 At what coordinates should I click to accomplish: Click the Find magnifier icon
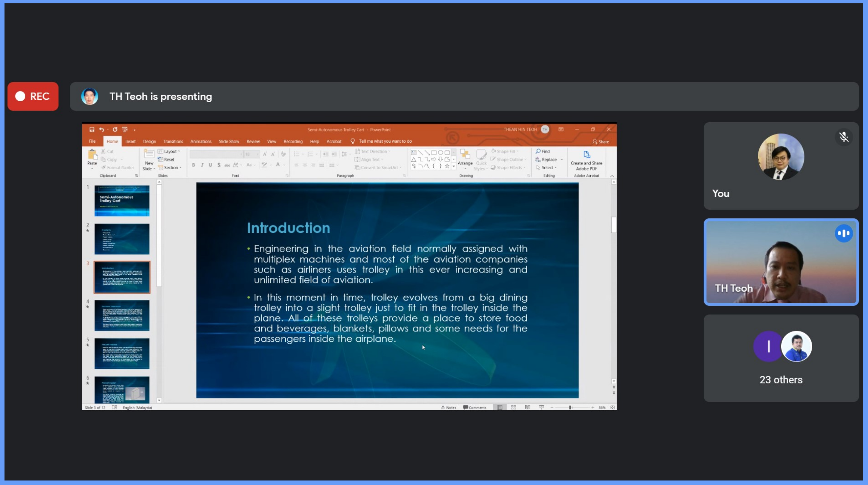(x=539, y=151)
